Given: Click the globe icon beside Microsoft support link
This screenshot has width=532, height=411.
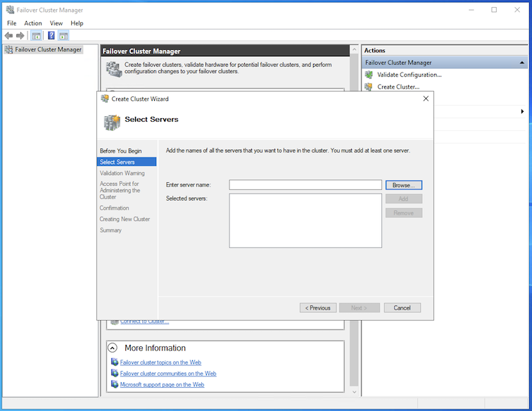Looking at the screenshot, I should pos(115,384).
